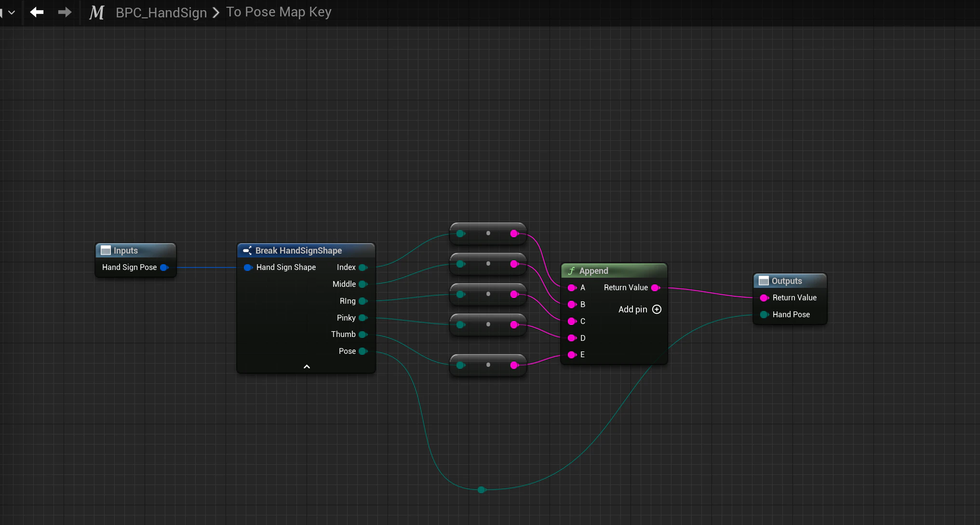The width and height of the screenshot is (980, 525).
Task: Click magenta output pin of bottom conversion node
Action: pyautogui.click(x=514, y=365)
